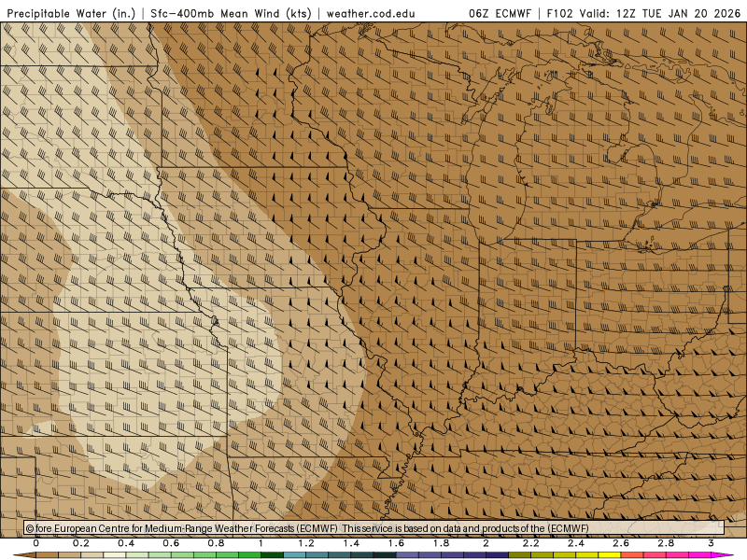Select the 'F102 Valid: 12Z TUE JAN 20 2026' text
Image resolution: width=747 pixels, height=560 pixels.
(643, 13)
